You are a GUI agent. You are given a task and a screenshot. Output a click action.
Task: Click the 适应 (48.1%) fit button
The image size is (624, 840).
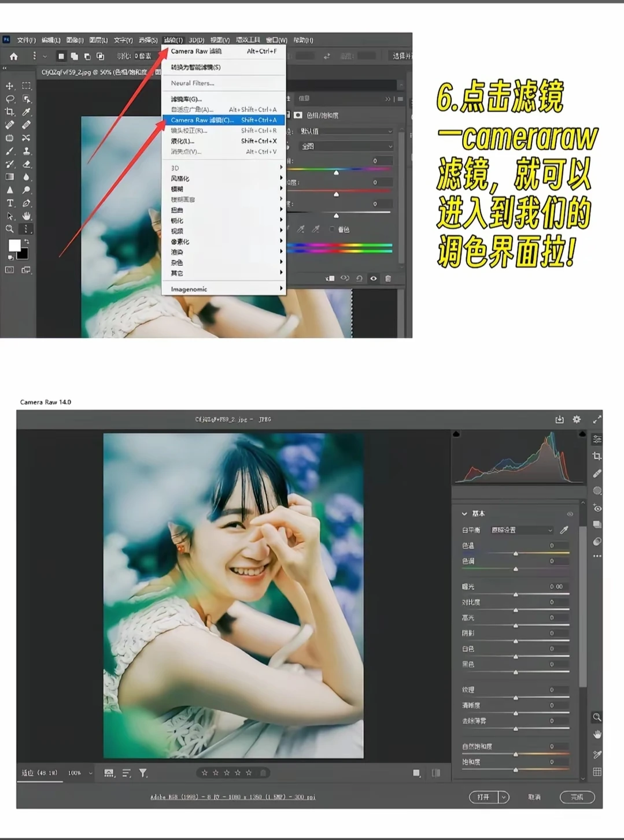40,773
